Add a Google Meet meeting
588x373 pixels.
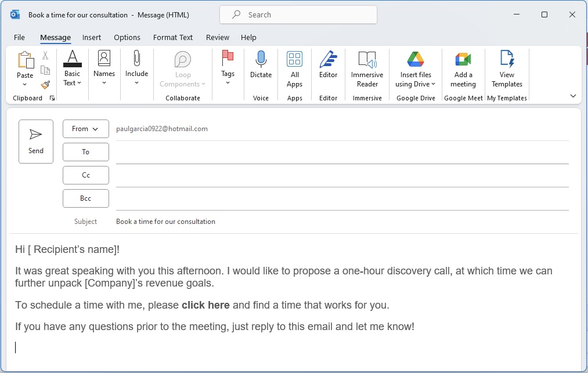tap(463, 70)
